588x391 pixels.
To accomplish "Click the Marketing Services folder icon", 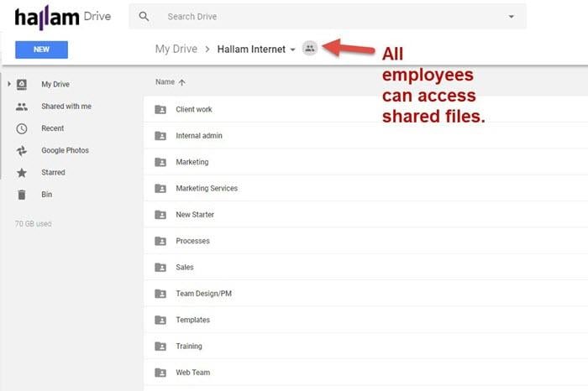I will pyautogui.click(x=160, y=189).
